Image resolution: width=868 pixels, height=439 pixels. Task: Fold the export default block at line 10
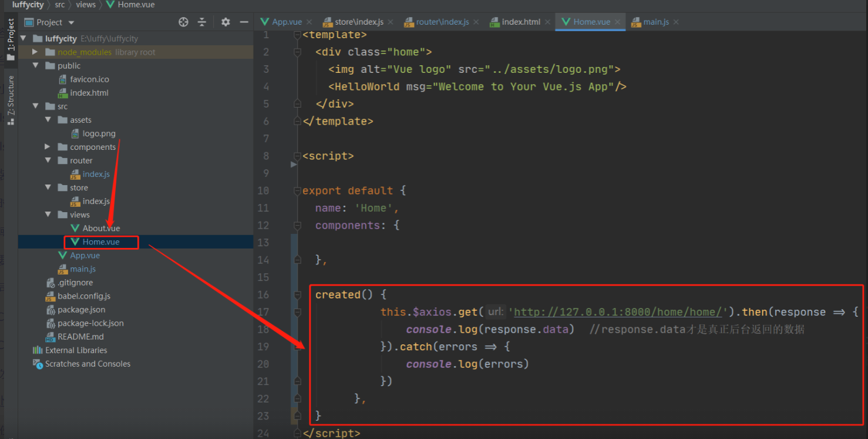click(x=297, y=190)
